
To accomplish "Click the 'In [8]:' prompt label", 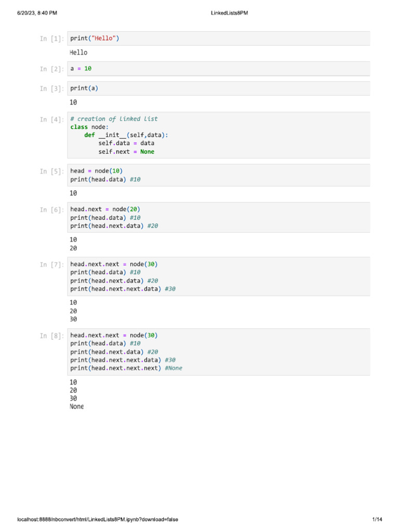I will pyautogui.click(x=52, y=336).
